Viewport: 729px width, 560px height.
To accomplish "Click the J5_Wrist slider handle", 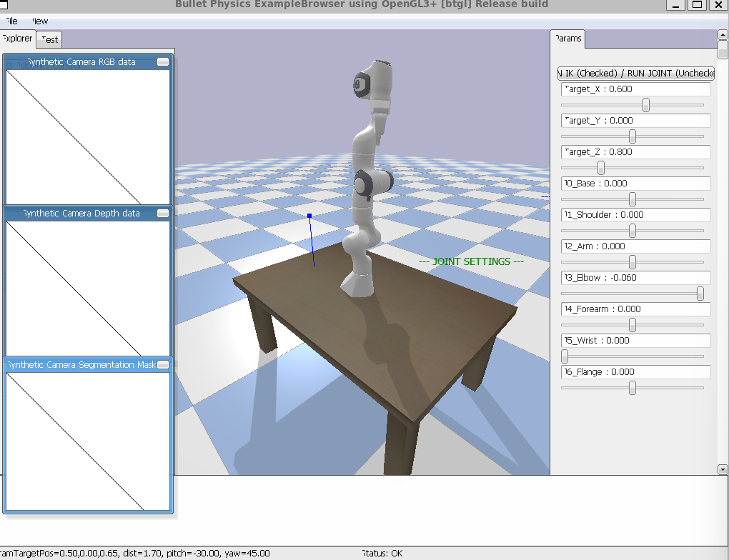I will 565,356.
